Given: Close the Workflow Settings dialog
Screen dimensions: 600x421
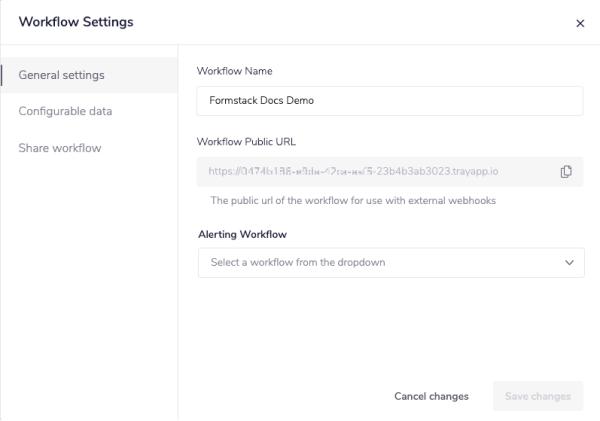Looking at the screenshot, I should (580, 24).
